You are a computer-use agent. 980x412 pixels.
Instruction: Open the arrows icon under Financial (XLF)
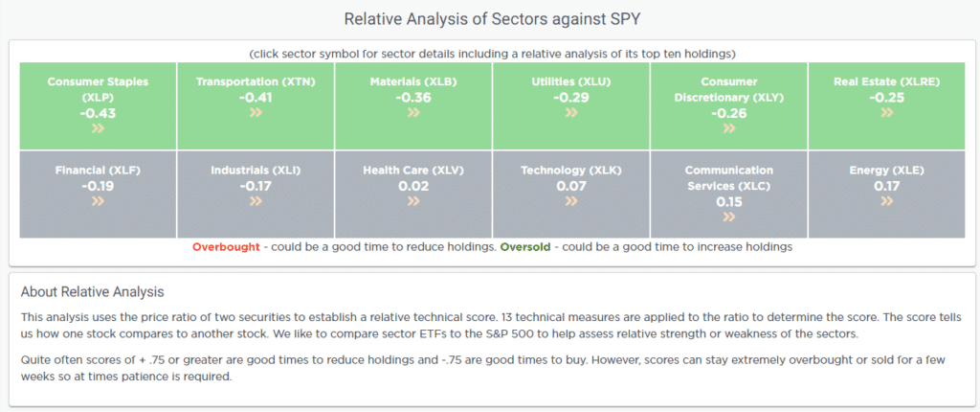click(x=98, y=201)
